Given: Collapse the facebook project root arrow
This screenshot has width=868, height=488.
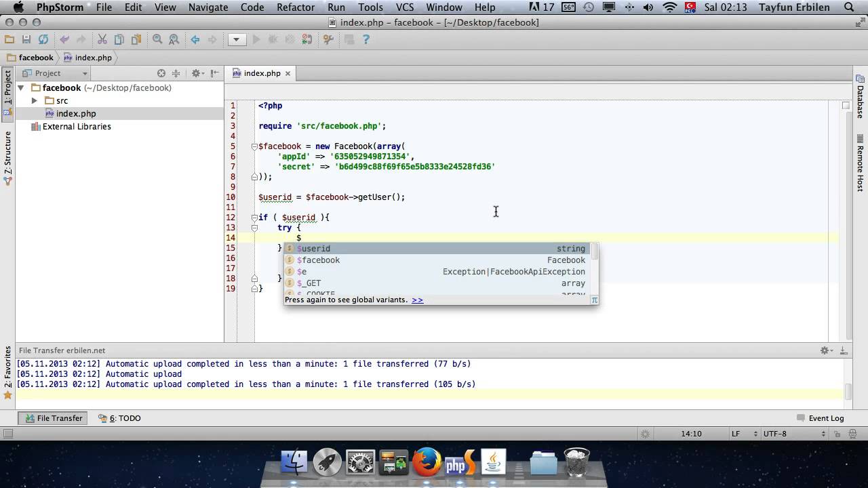Looking at the screenshot, I should [x=21, y=88].
